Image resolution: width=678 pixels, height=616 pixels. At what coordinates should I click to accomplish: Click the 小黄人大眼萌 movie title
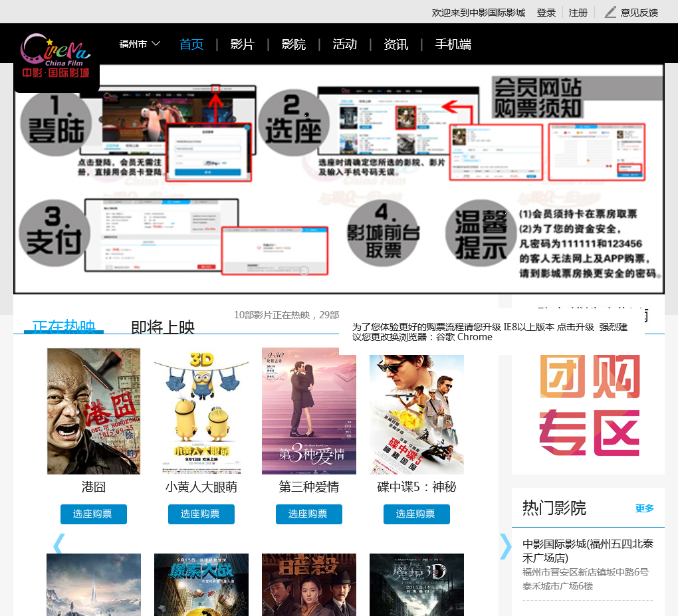[x=201, y=486]
